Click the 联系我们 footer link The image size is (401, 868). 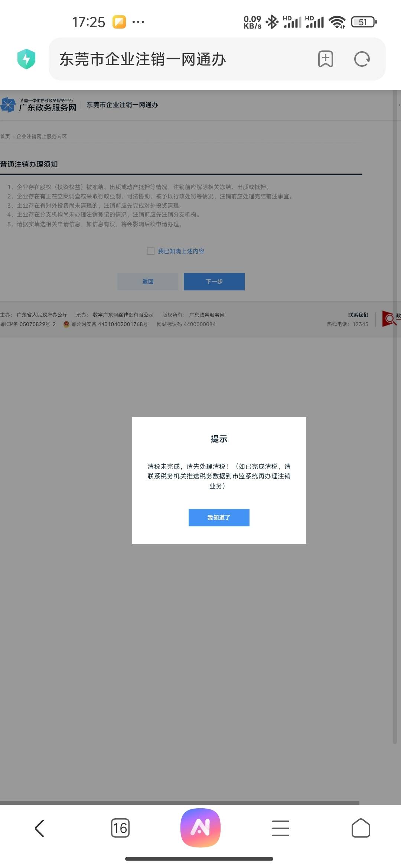pos(358,315)
